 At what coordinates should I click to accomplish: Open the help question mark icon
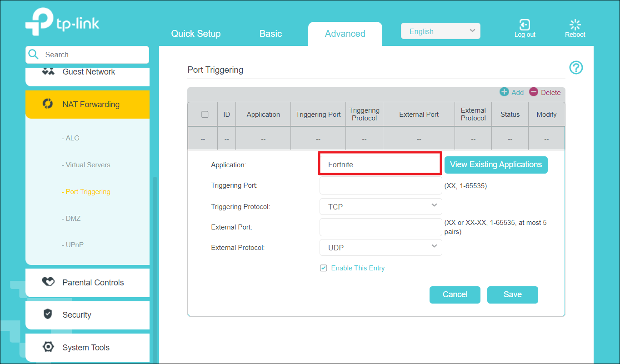(576, 68)
